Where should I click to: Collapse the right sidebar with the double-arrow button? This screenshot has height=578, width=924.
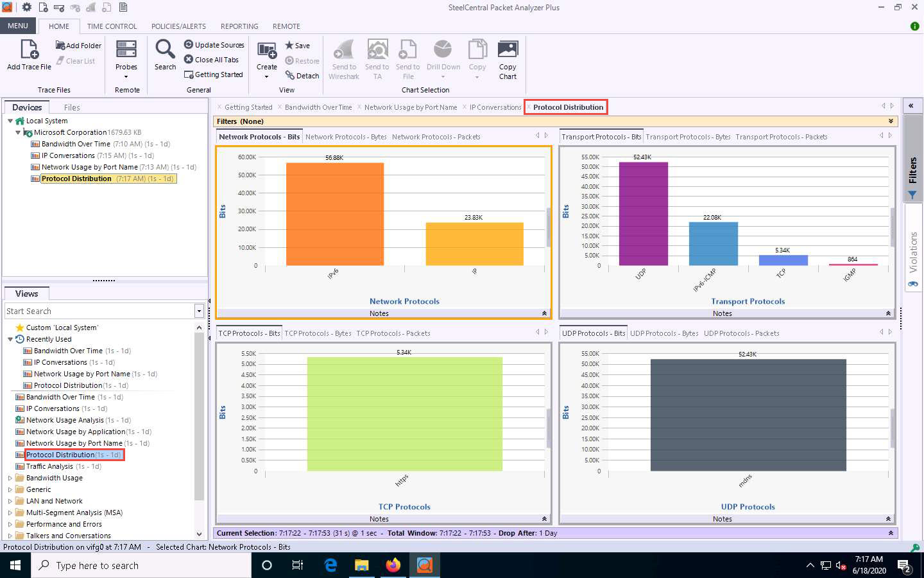tap(911, 106)
